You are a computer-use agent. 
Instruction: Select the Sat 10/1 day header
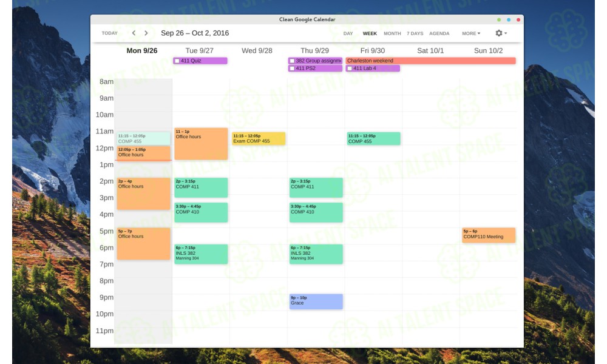point(430,51)
